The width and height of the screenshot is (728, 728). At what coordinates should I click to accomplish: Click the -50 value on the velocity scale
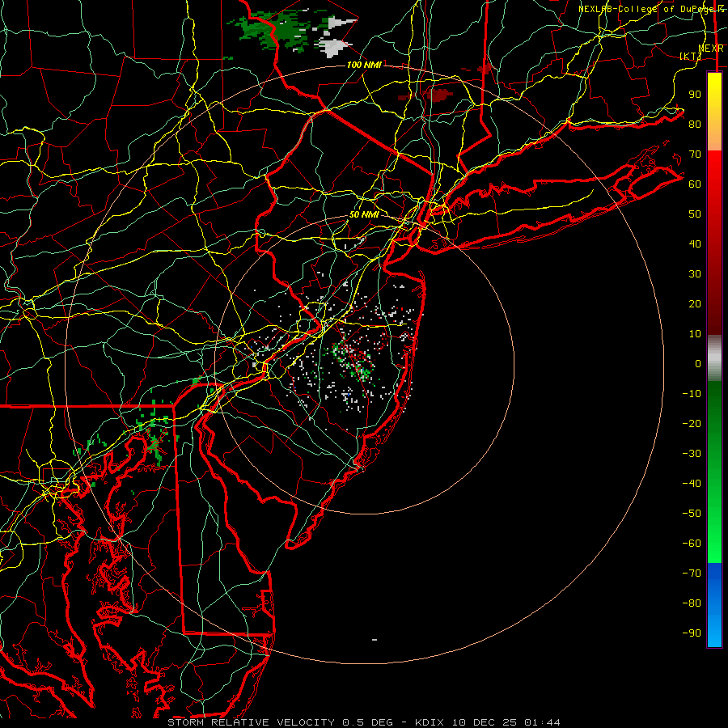(x=692, y=514)
